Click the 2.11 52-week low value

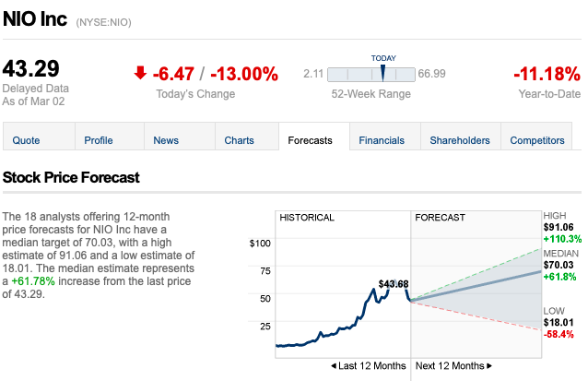pos(313,74)
